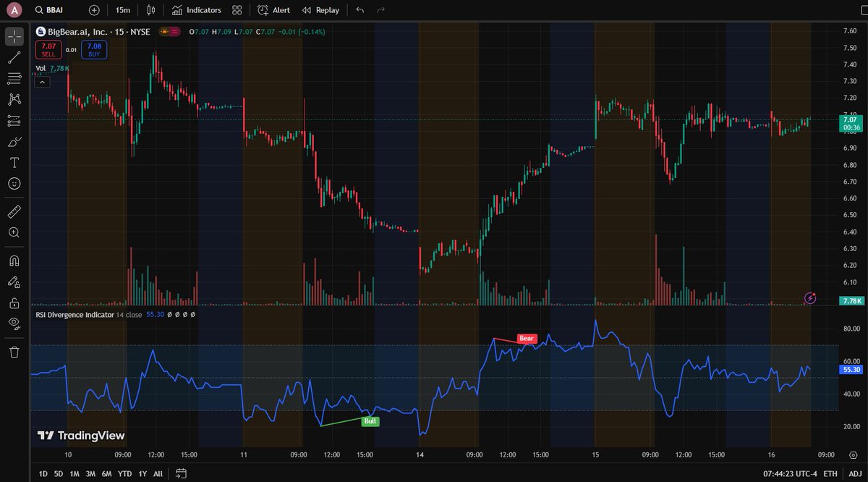The width and height of the screenshot is (868, 482).
Task: Click the BigBear.ai symbol logo icon
Action: [x=41, y=32]
